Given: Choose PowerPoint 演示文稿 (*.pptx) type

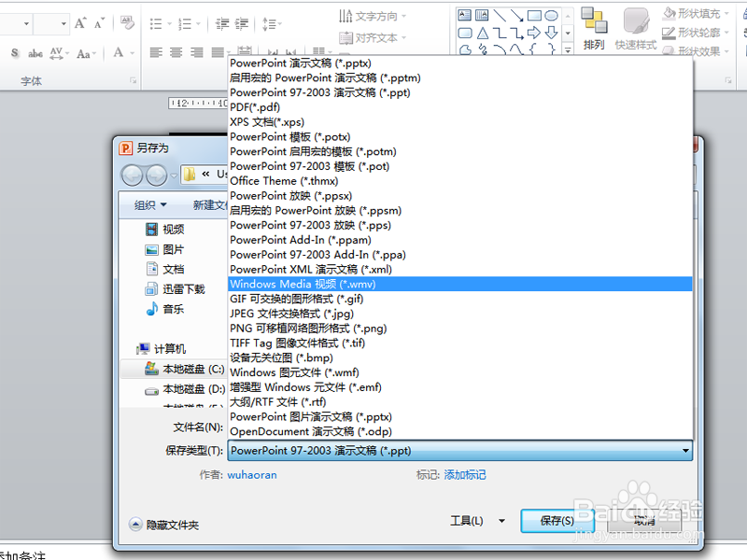Looking at the screenshot, I should 460,63.
